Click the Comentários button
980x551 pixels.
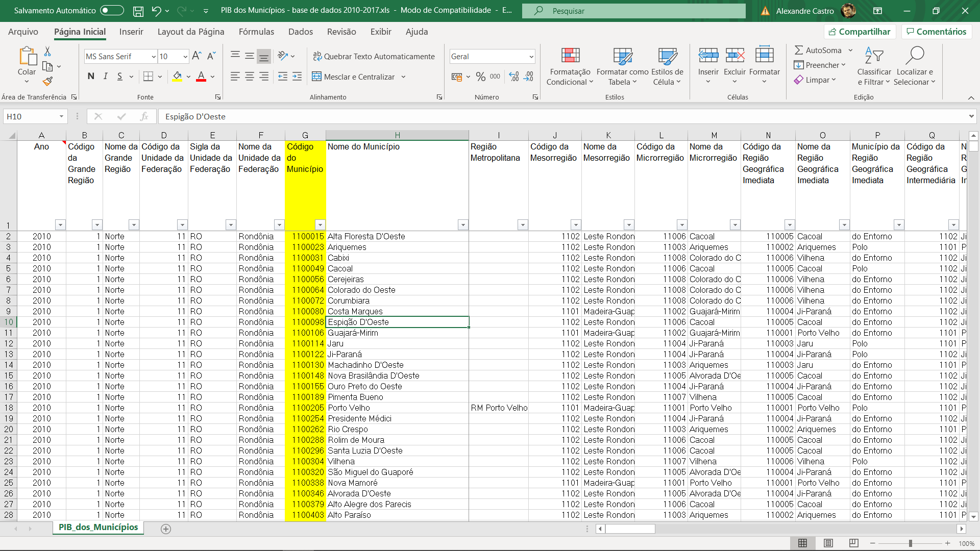(936, 32)
